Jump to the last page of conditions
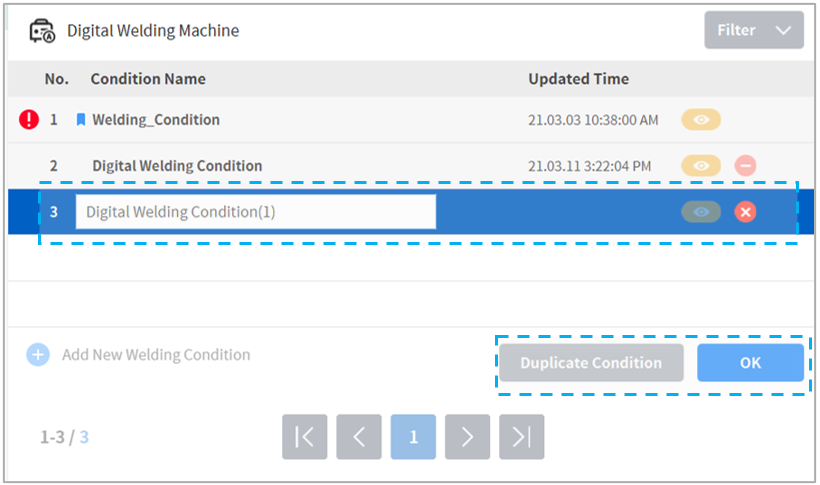The width and height of the screenshot is (820, 485). point(521,437)
